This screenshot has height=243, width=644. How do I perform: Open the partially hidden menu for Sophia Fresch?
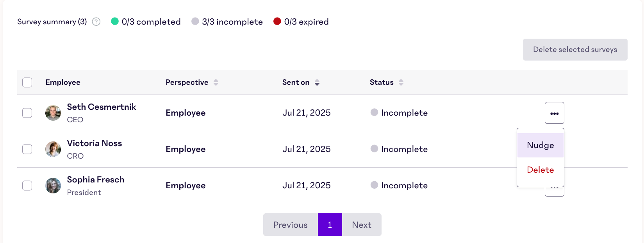(554, 191)
